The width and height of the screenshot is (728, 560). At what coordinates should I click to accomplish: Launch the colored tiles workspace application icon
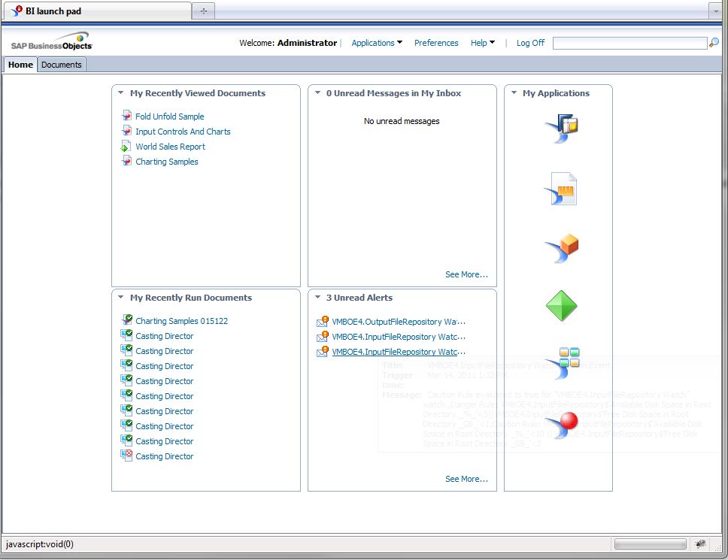coord(562,363)
